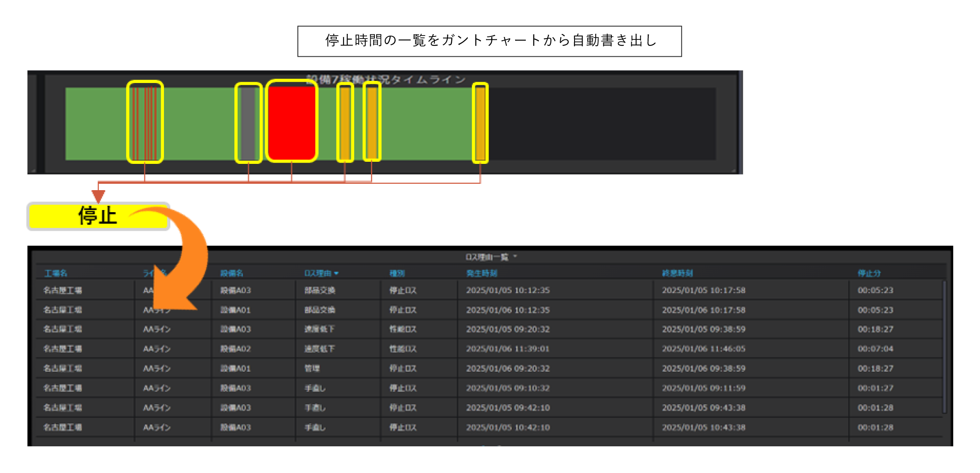Open the ロス理由一覧 panel title dropdown arrow
Viewport: 980px width, 473px height.
point(515,256)
